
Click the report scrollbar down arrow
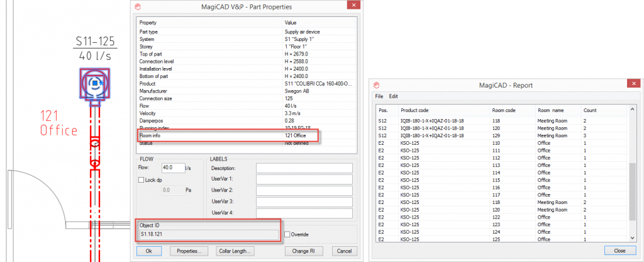click(x=633, y=237)
